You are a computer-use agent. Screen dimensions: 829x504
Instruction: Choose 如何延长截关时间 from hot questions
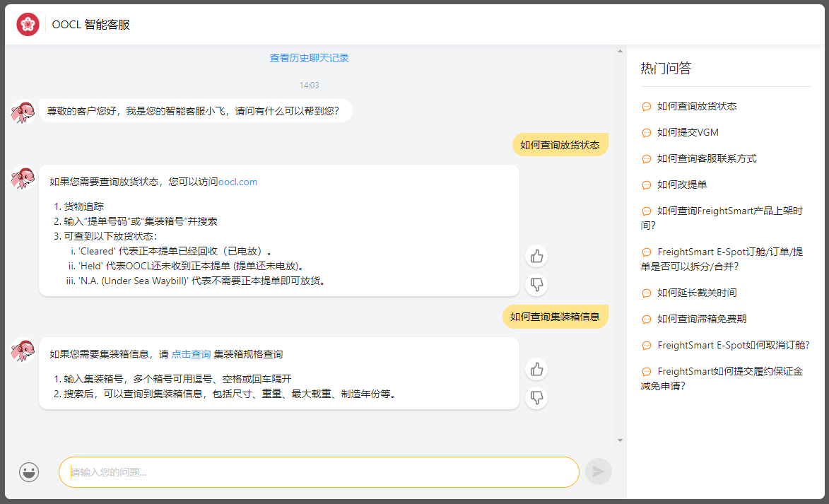point(697,293)
